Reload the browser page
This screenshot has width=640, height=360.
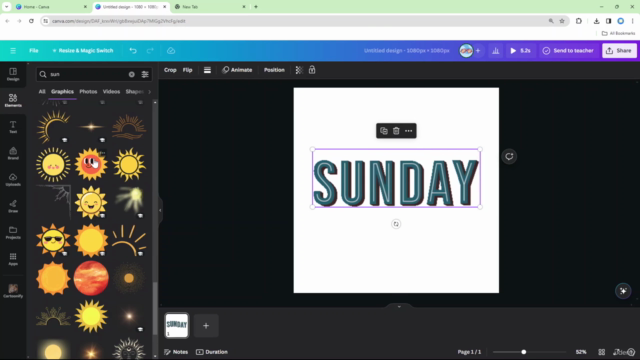point(31,21)
